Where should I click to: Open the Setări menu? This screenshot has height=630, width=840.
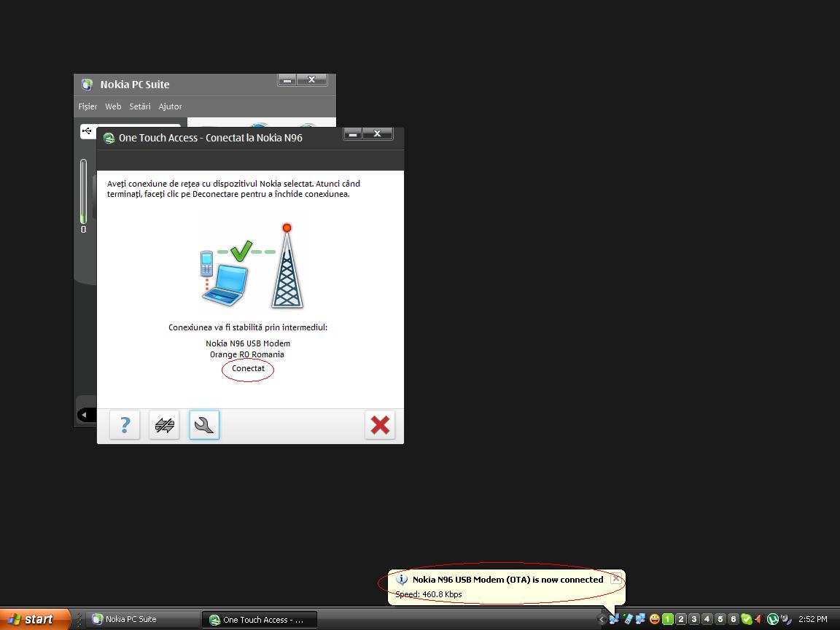point(140,106)
